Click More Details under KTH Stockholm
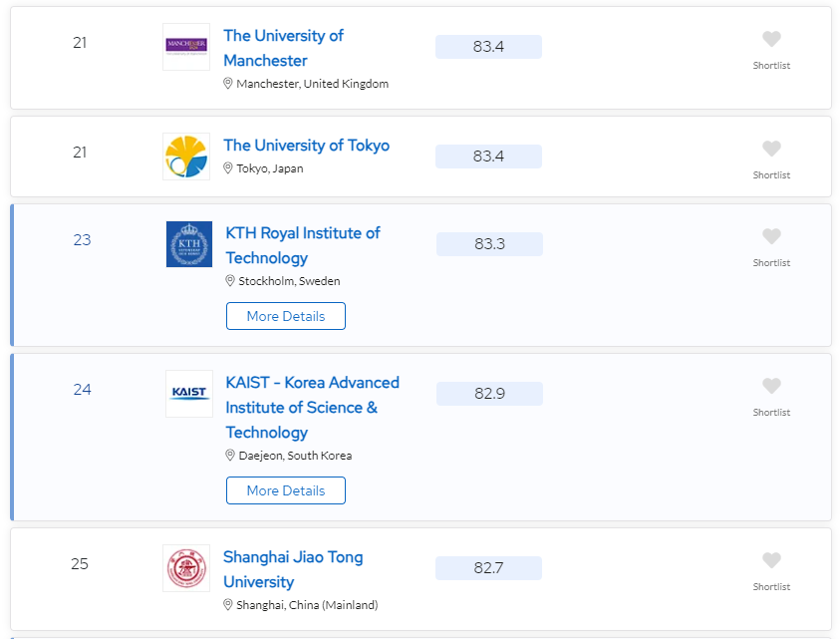840x639 pixels. click(286, 316)
